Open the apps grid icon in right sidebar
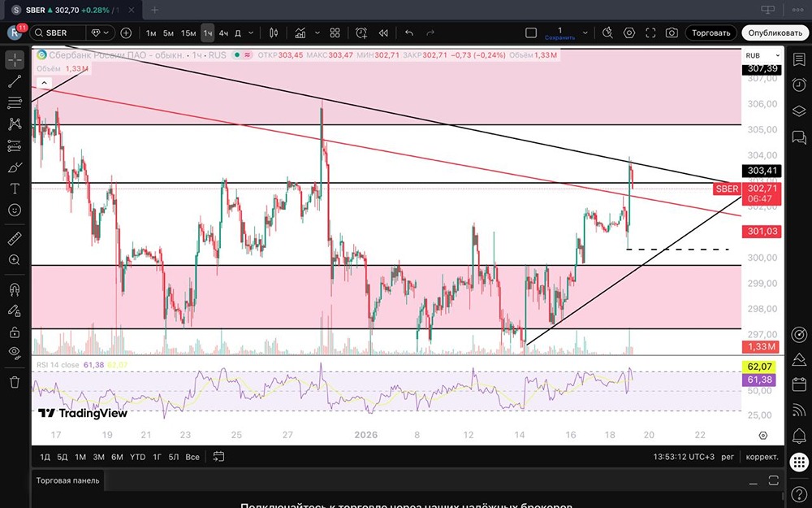 799,462
